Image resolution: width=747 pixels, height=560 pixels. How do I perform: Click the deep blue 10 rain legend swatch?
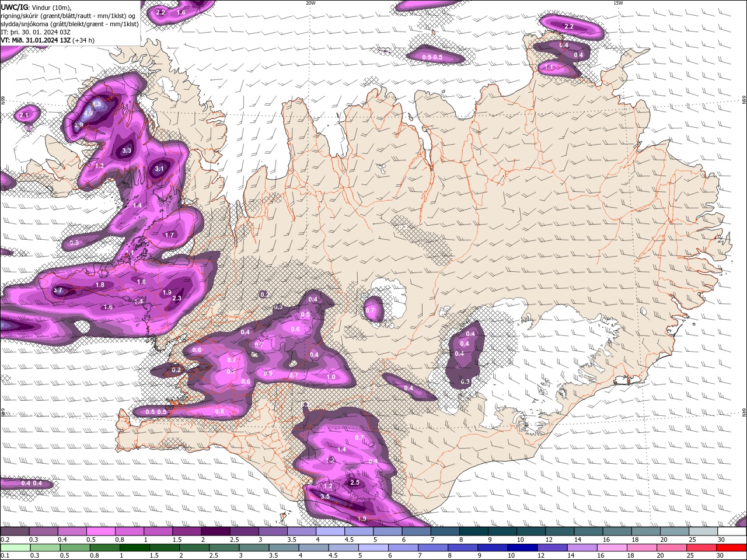[522, 548]
